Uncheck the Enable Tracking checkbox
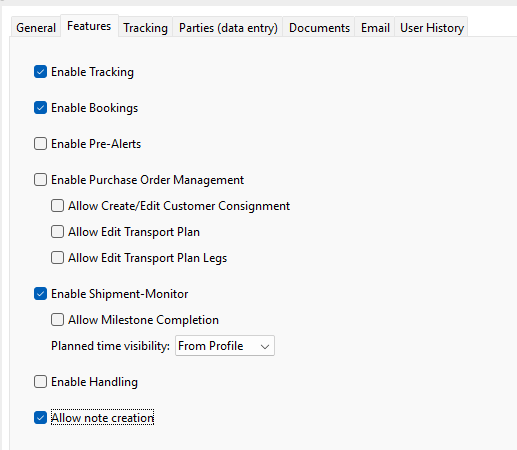This screenshot has width=517, height=450. point(40,72)
